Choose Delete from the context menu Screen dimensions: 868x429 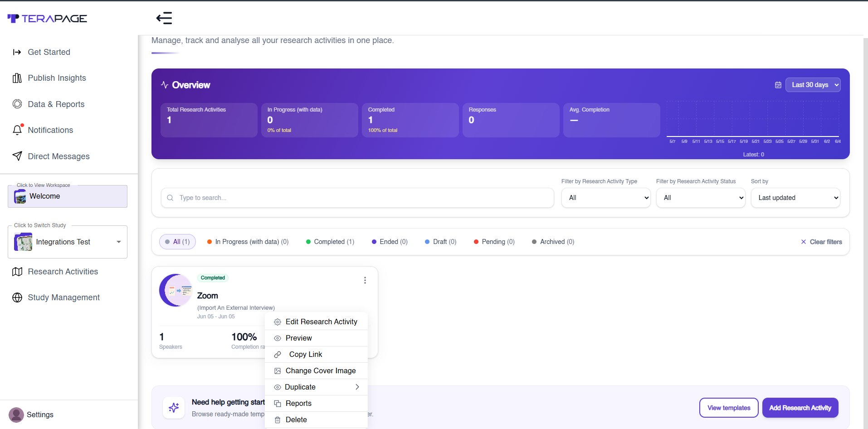pos(316,420)
